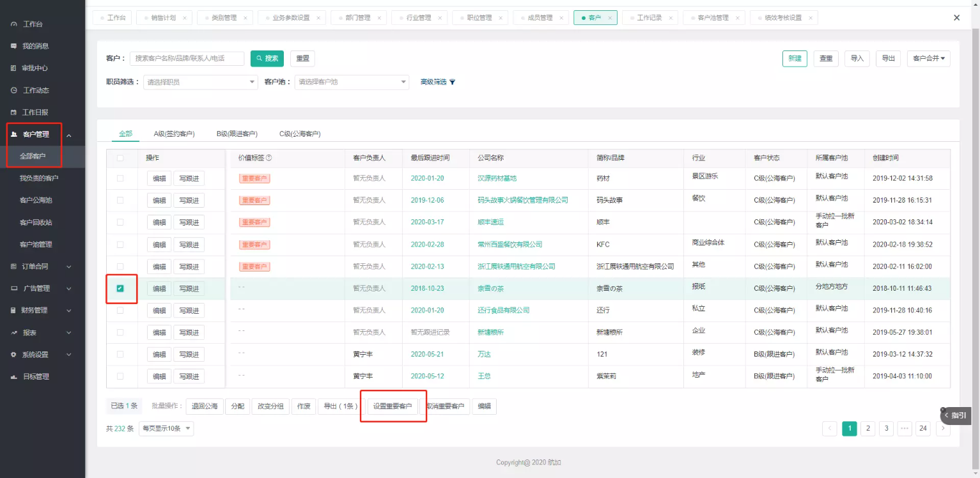980x478 pixels.
Task: Close the 部门管理 tab
Action: pos(380,18)
